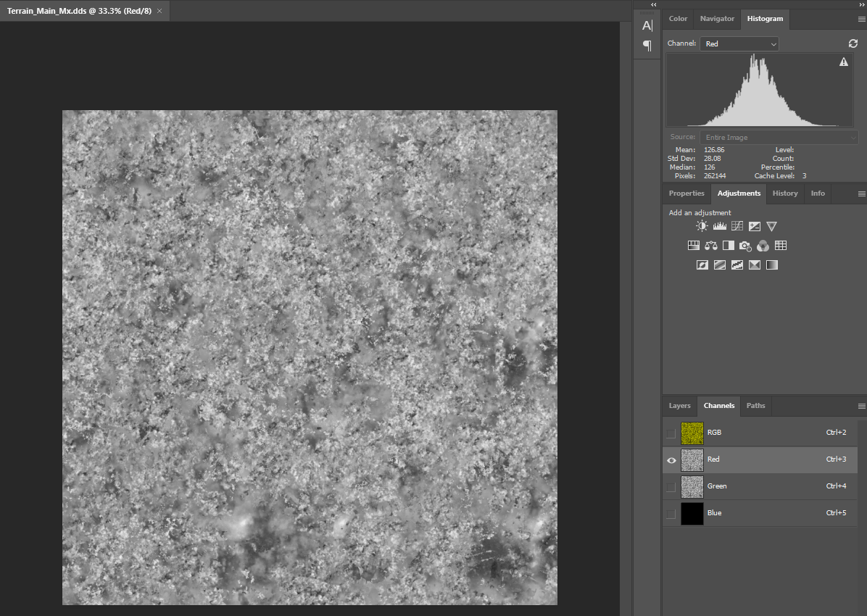Add a Levels adjustment
The width and height of the screenshot is (867, 616).
click(719, 226)
